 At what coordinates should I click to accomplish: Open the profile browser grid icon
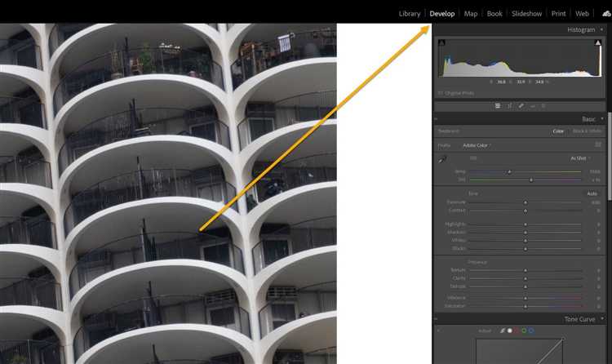coord(598,145)
